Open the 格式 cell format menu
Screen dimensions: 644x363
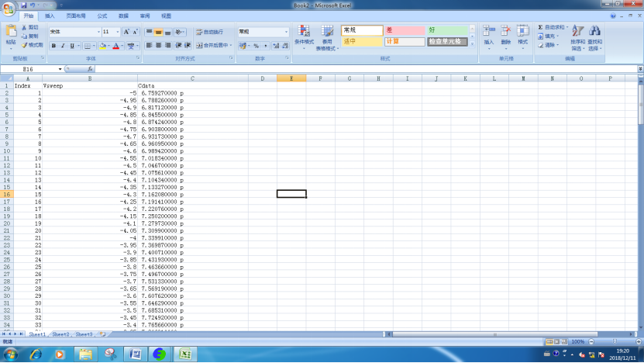coord(522,37)
